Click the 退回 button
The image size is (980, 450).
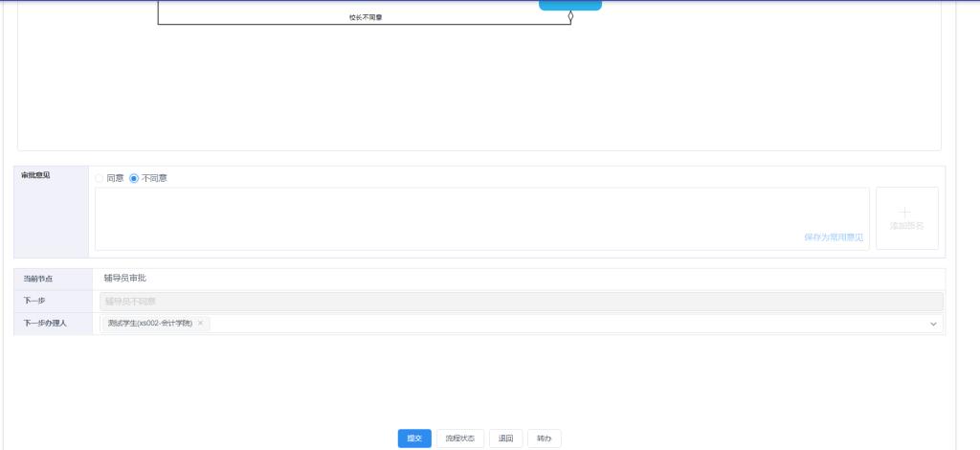click(x=505, y=439)
